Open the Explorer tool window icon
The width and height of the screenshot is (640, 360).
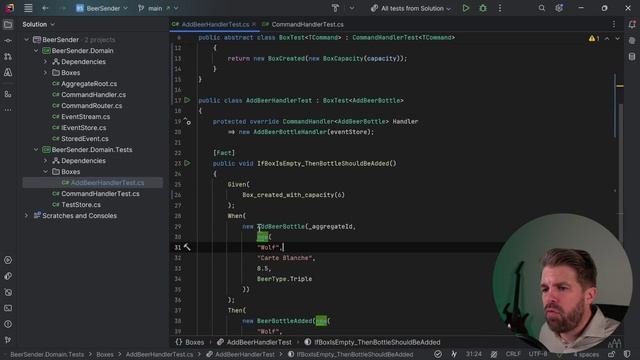point(8,25)
